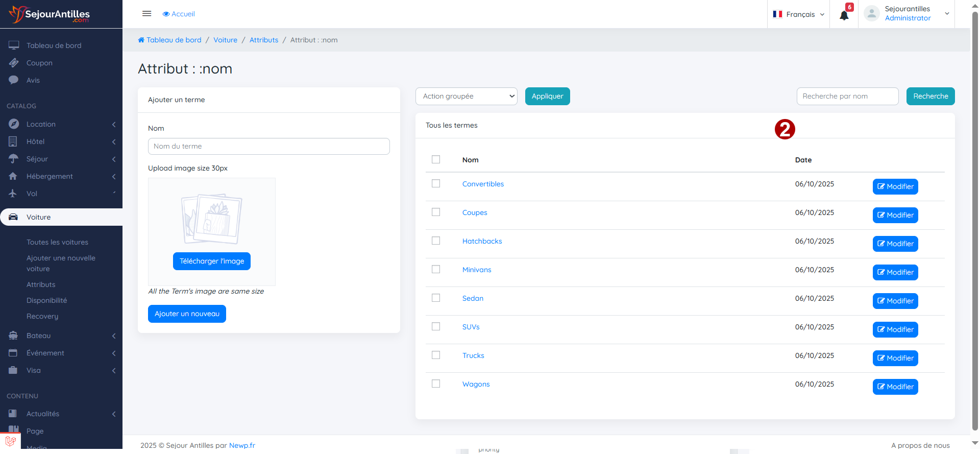Click the Avis speech bubble icon
The height and width of the screenshot is (454, 980).
(14, 80)
